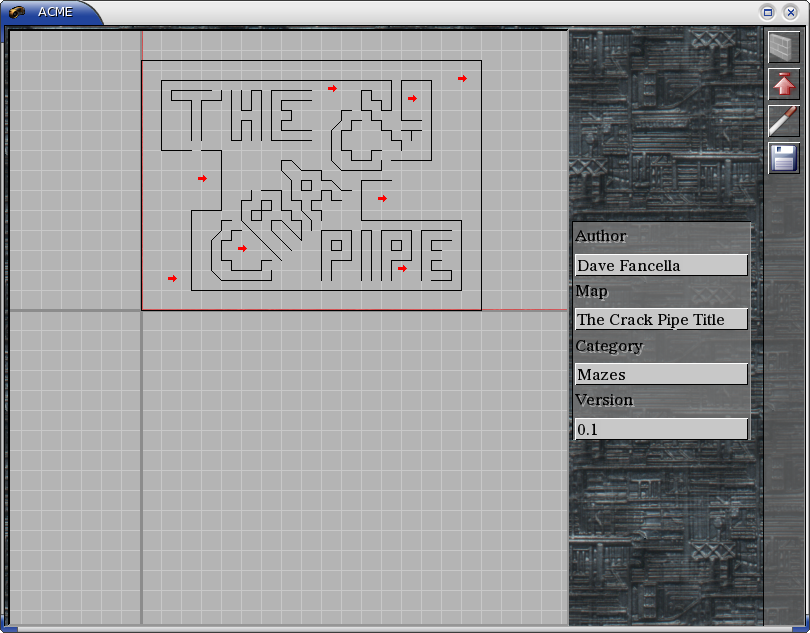This screenshot has width=810, height=633.
Task: Click the Category label text
Action: click(609, 346)
